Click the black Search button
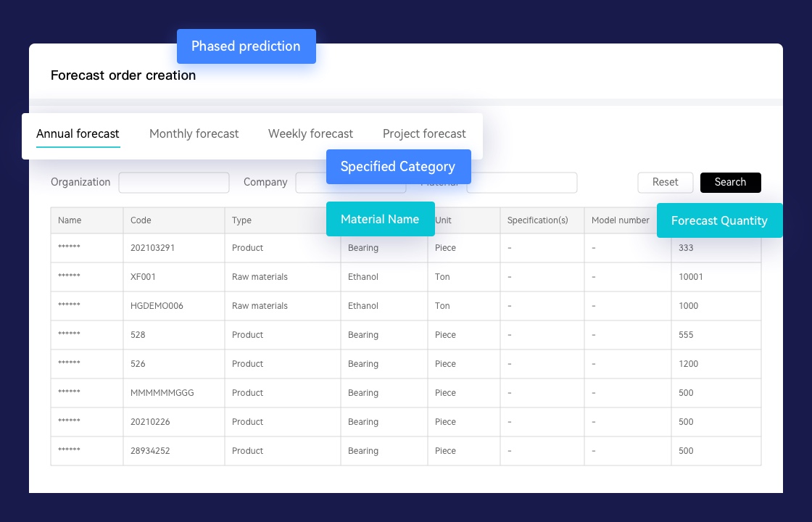812x522 pixels. pos(730,183)
